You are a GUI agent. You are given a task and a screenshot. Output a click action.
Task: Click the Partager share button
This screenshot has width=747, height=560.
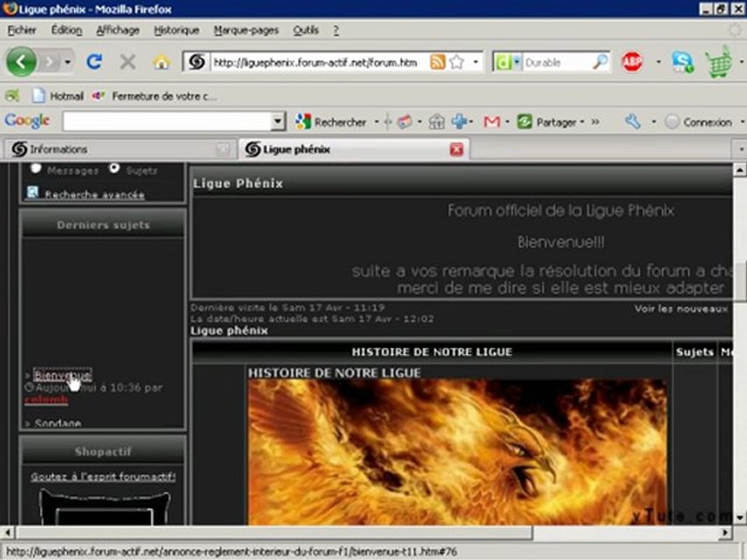(547, 122)
